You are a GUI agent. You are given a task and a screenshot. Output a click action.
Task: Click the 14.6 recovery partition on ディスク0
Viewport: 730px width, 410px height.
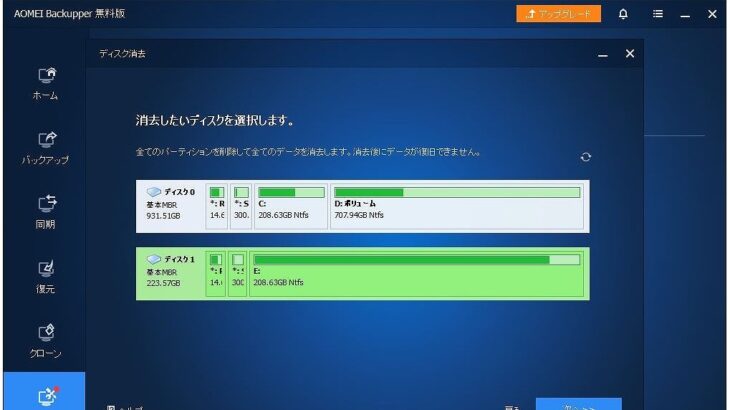pyautogui.click(x=216, y=206)
